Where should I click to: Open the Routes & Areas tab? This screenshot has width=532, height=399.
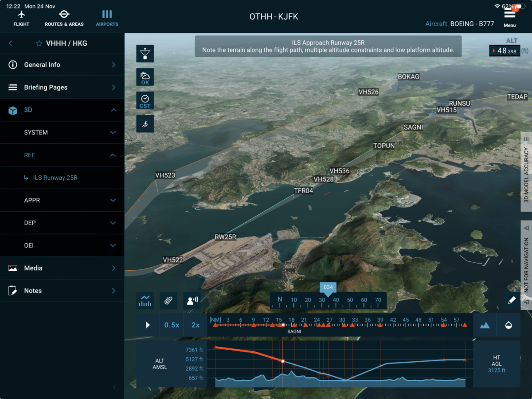64,18
